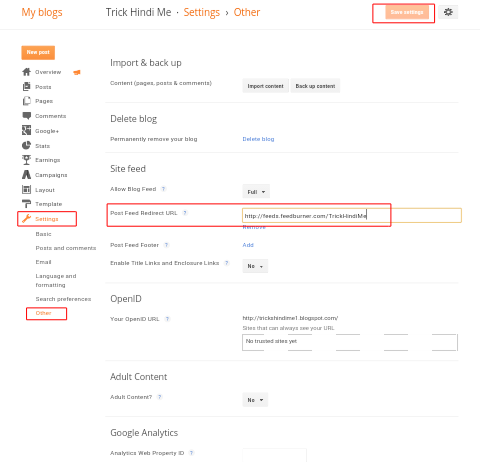Click the OpenID URL trickshindime1.blogspot.com text
Image resolution: width=480 pixels, height=462 pixels.
[290, 318]
